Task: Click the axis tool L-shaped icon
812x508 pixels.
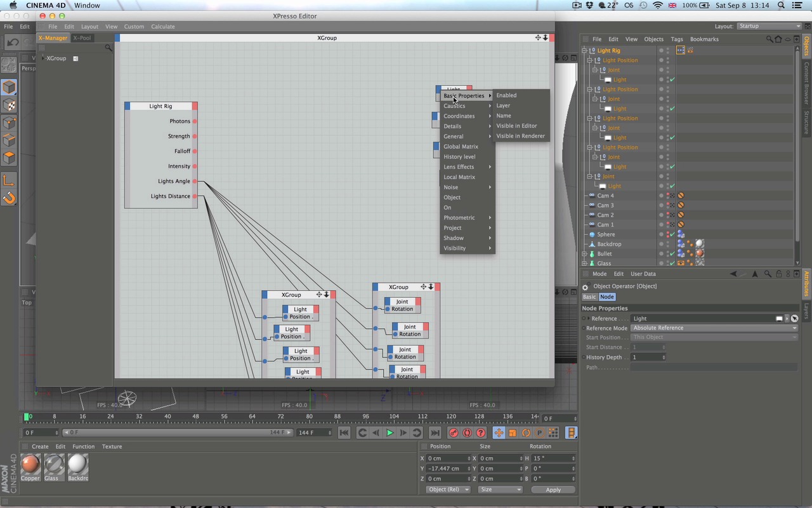Action: coord(9,180)
